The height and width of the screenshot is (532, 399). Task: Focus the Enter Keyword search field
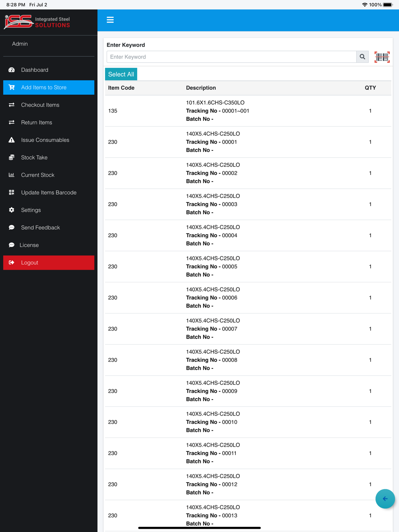click(231, 57)
